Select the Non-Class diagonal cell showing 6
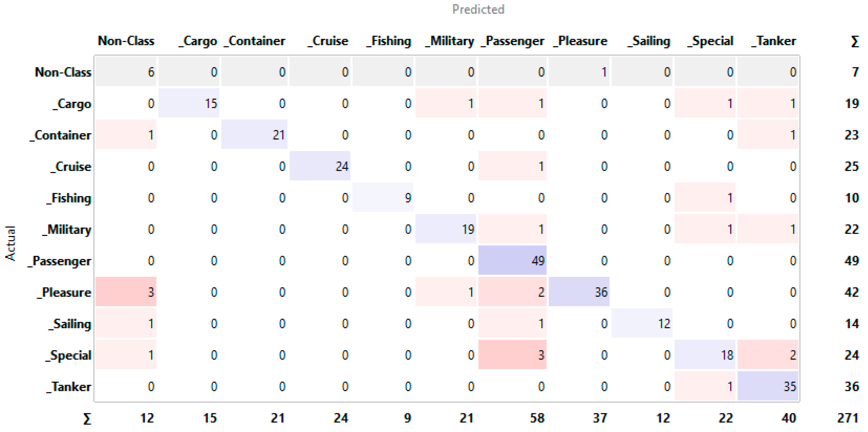The image size is (868, 432). coord(126,72)
